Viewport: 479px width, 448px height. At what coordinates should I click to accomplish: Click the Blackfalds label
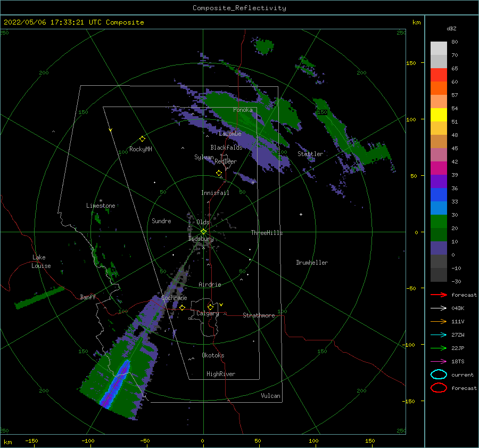click(x=226, y=148)
